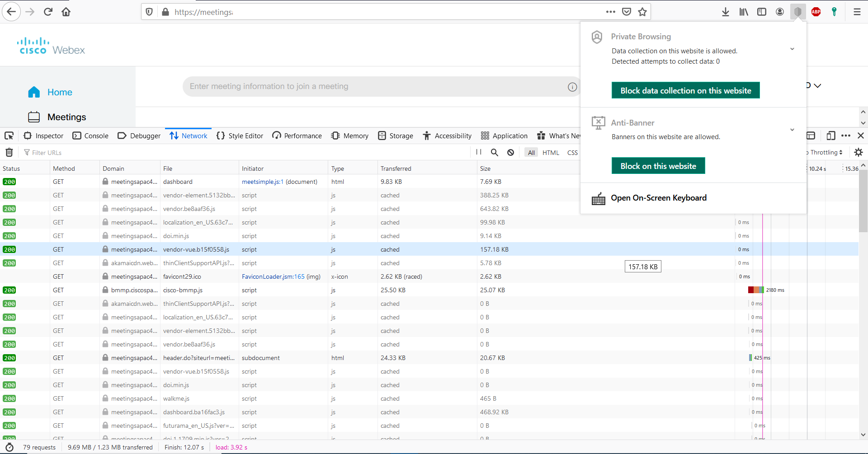Open network settings gear icon
This screenshot has width=868, height=454.
tap(859, 152)
